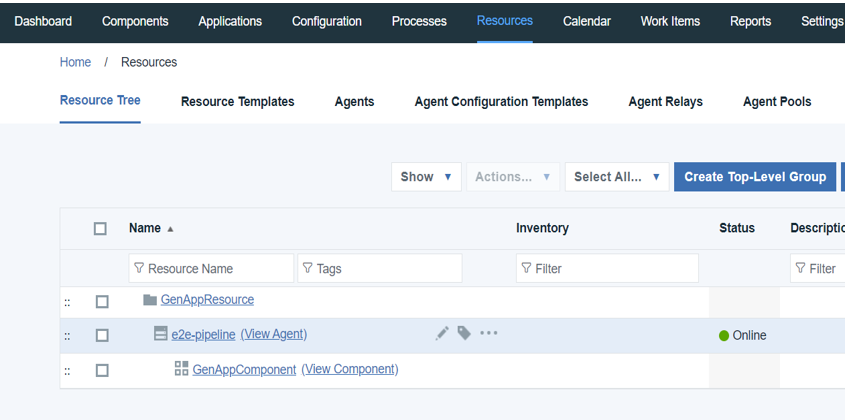Open the Show dropdown
Viewport: 848px width, 420px height.
(x=426, y=177)
